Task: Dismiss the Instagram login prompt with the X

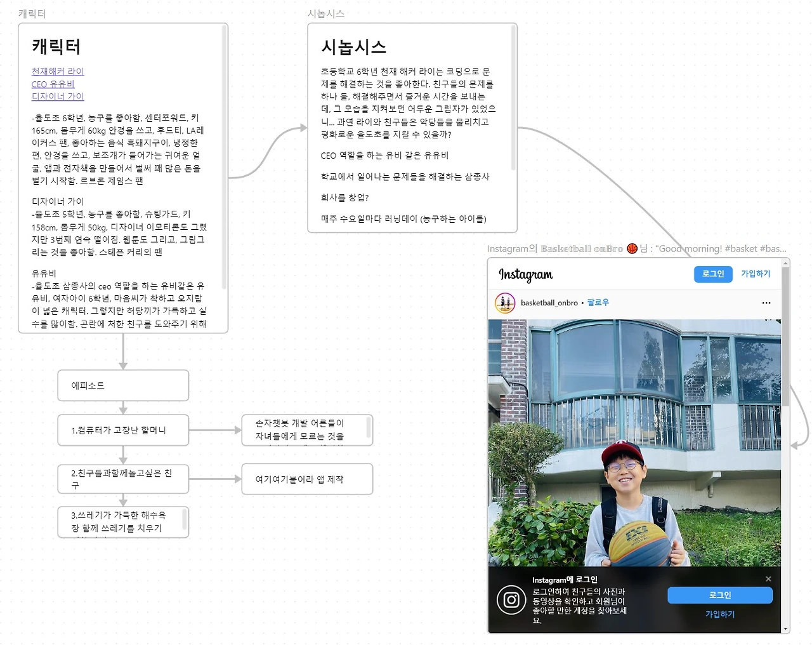Action: pos(768,579)
